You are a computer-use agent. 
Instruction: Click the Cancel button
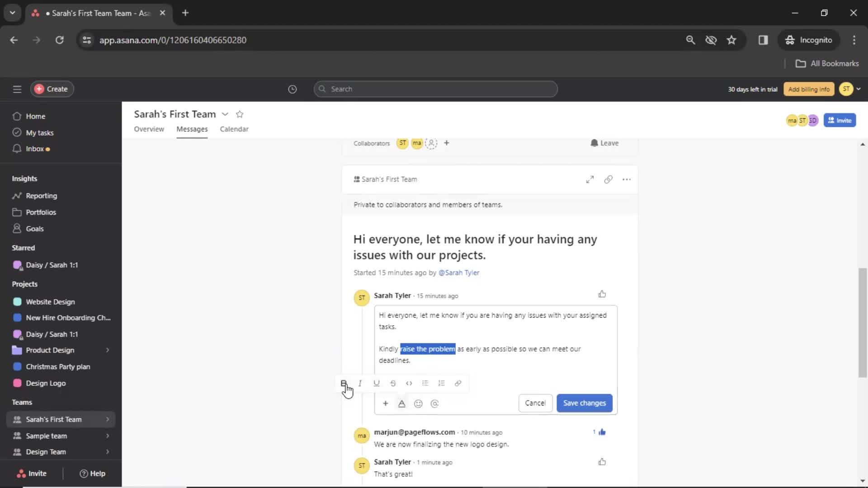[x=535, y=403]
